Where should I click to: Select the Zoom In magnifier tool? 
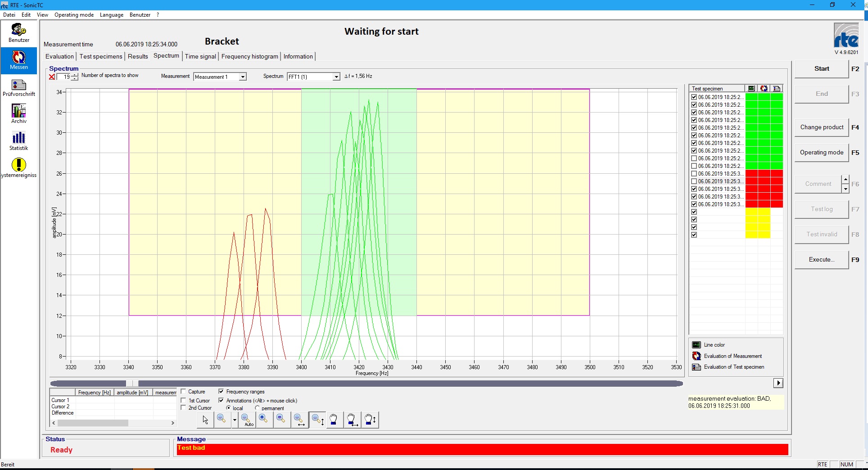264,419
